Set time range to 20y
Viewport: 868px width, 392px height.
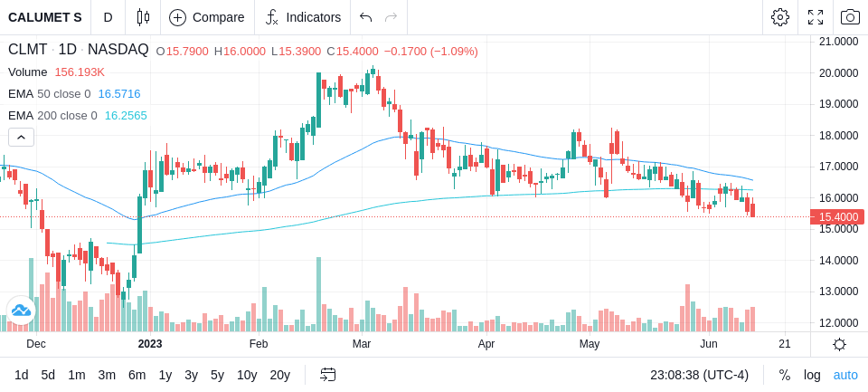tap(279, 375)
